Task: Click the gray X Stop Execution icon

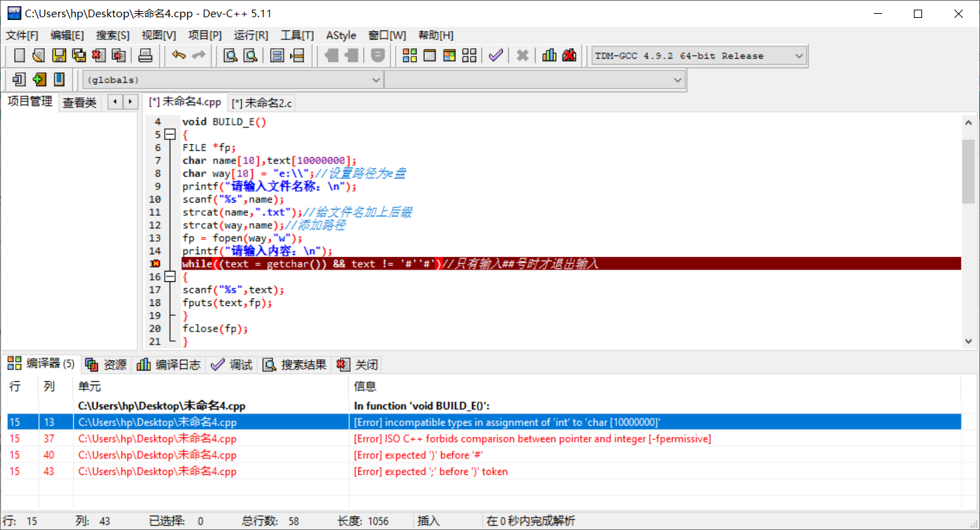Action: pos(522,56)
